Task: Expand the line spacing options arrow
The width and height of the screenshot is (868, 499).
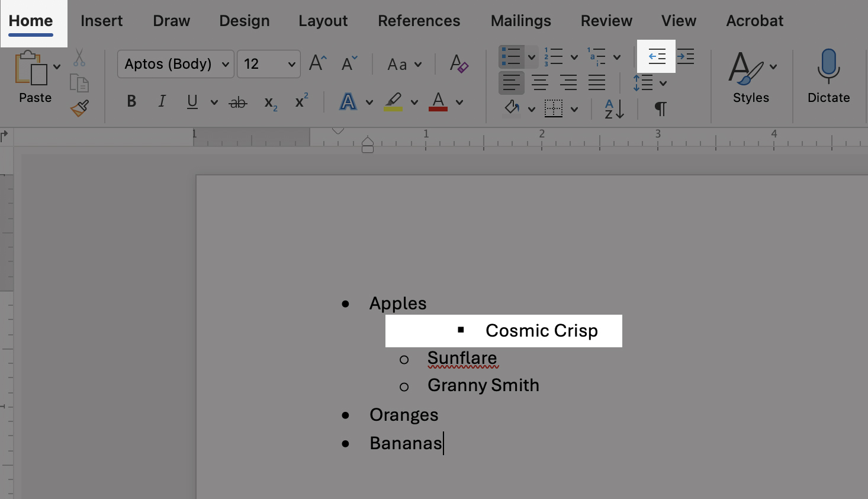Action: click(x=663, y=83)
